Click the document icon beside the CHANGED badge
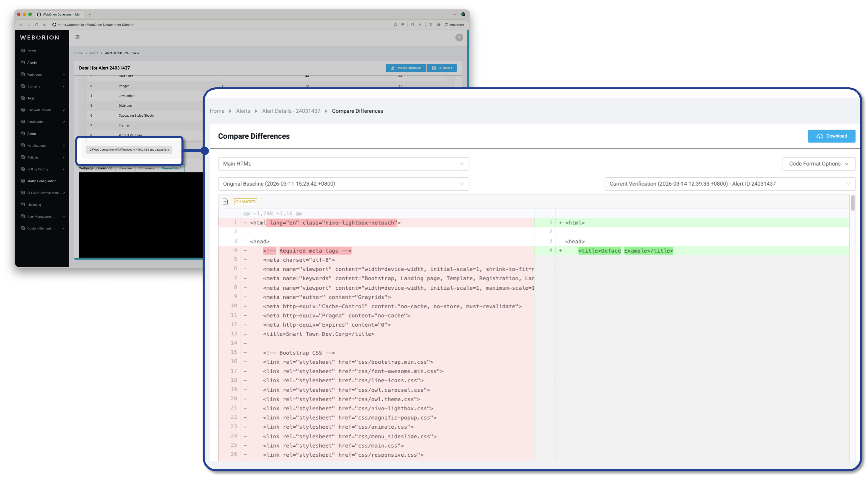868x477 pixels. 225,201
